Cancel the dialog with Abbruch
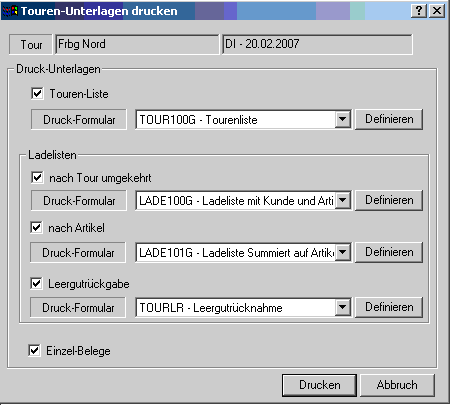 [397, 385]
